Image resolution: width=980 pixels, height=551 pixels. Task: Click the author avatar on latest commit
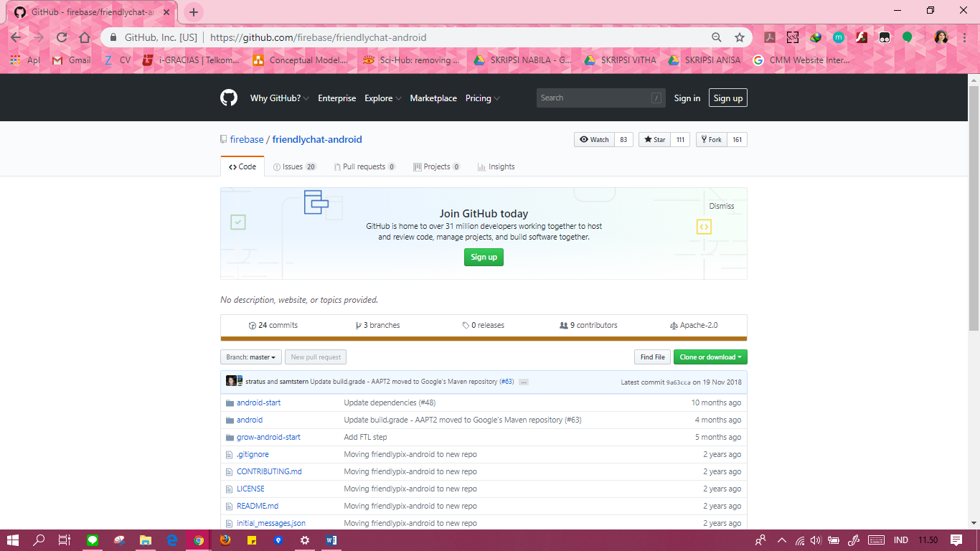coord(231,381)
